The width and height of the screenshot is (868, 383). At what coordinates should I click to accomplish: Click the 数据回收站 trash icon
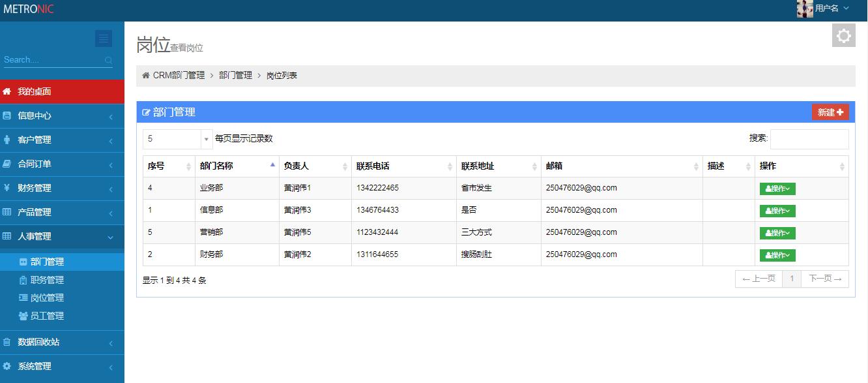[x=7, y=342]
